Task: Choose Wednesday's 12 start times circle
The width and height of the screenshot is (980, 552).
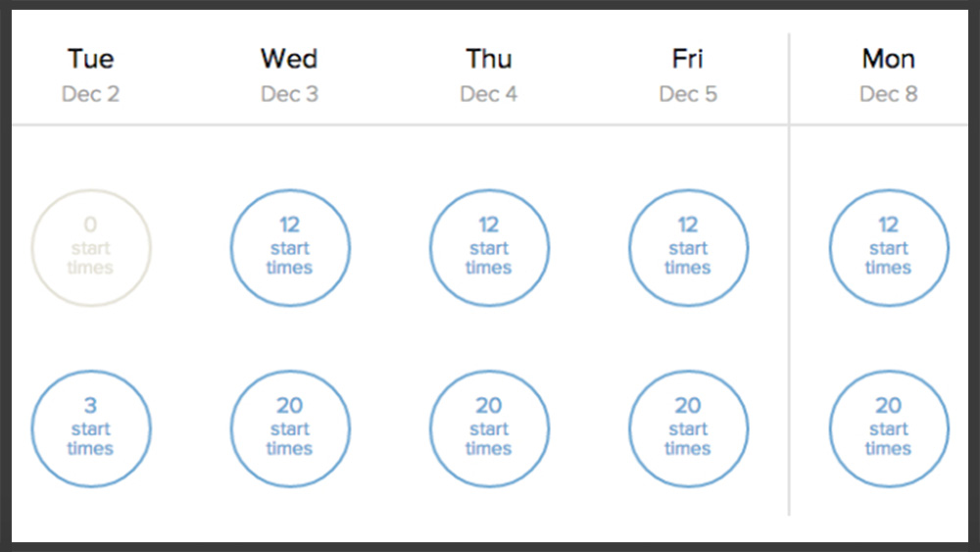Action: coord(290,248)
